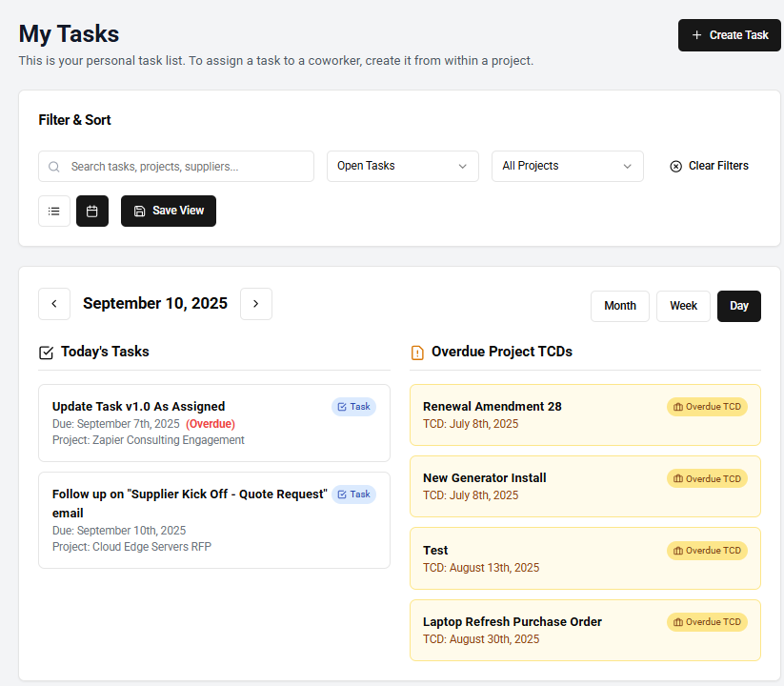Screen dimensions: 784x686
Task: Switch to the calendar view icon
Action: coord(92,211)
